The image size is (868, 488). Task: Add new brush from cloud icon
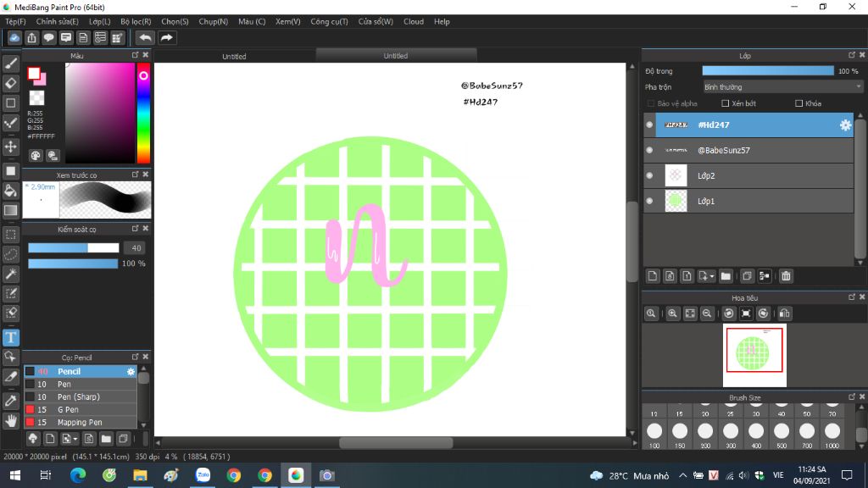tap(33, 439)
